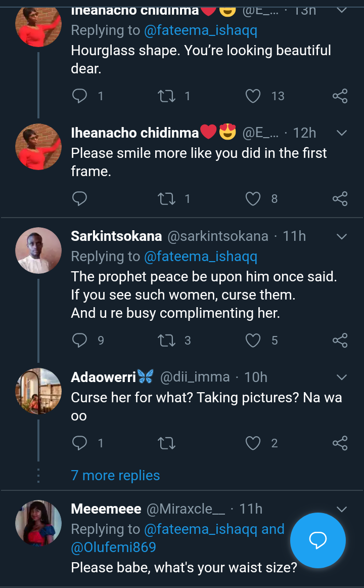
Task: View Sarkintsokana's profile picture
Action: tap(38, 250)
